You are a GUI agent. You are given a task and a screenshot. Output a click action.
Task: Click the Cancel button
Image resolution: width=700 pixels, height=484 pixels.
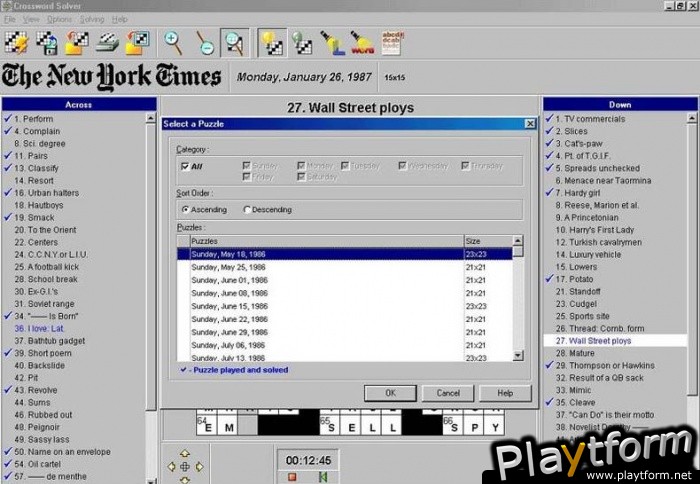tap(448, 393)
